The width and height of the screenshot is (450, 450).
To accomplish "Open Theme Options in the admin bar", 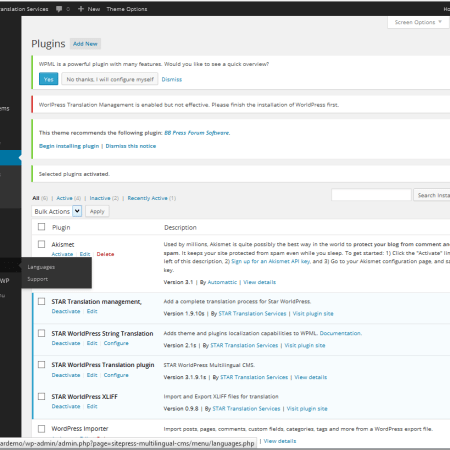I will (127, 9).
